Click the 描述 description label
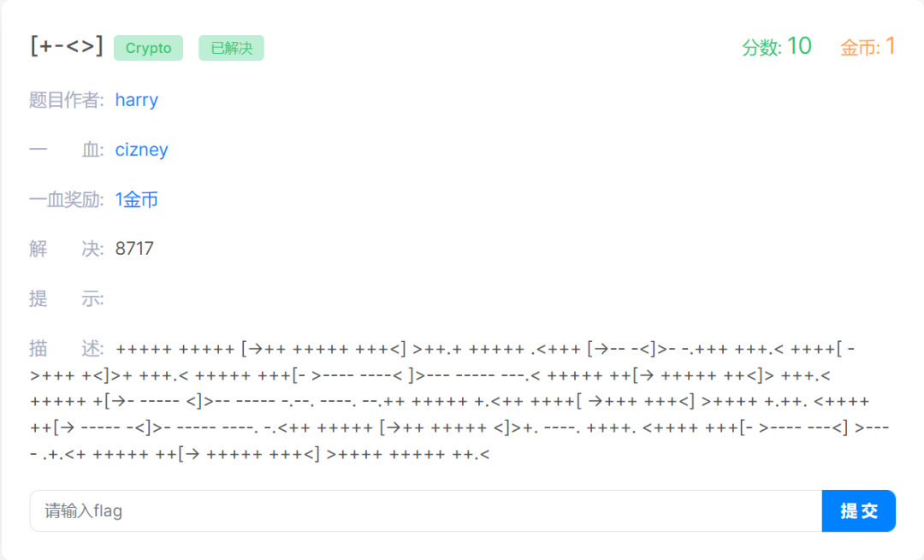 pyautogui.click(x=67, y=349)
